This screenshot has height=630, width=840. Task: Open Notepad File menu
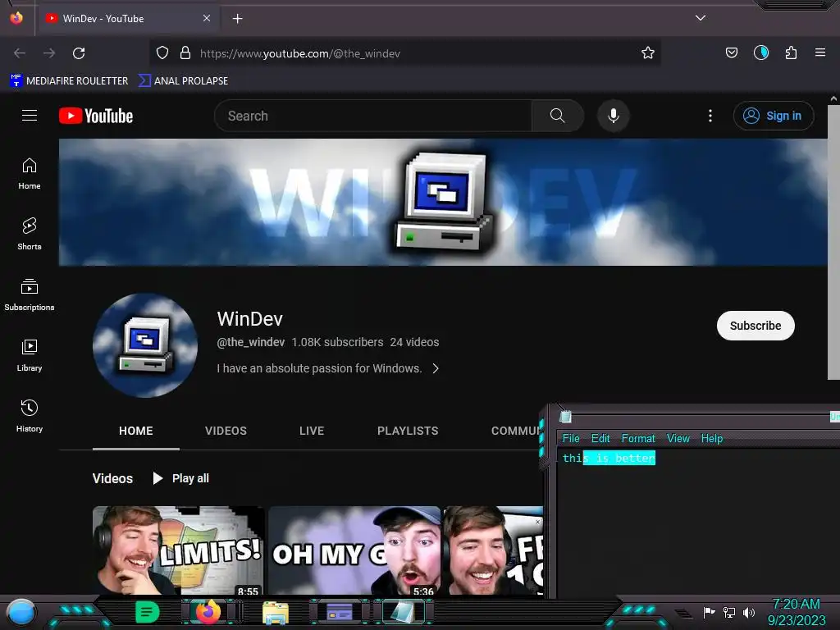click(571, 438)
